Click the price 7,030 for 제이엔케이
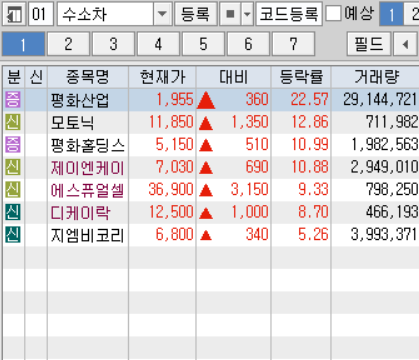The image size is (419, 360). click(x=175, y=167)
